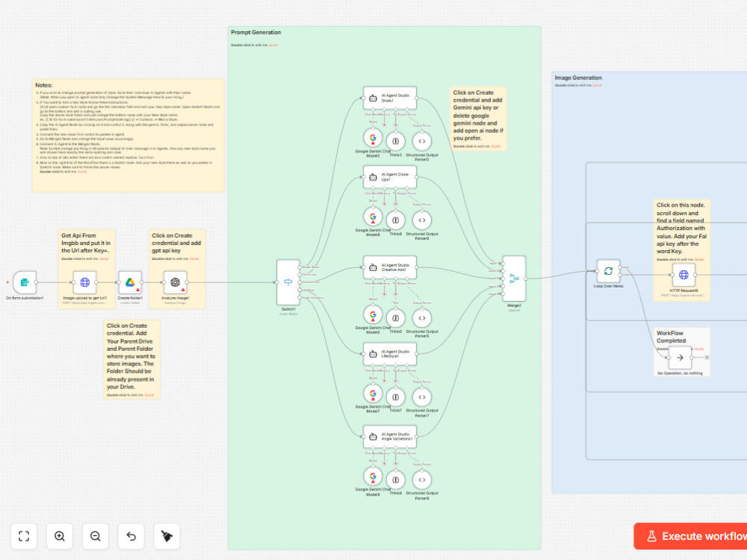Image resolution: width=747 pixels, height=560 pixels.
Task: Tidy up the workflow with broom button
Action: pyautogui.click(x=167, y=536)
